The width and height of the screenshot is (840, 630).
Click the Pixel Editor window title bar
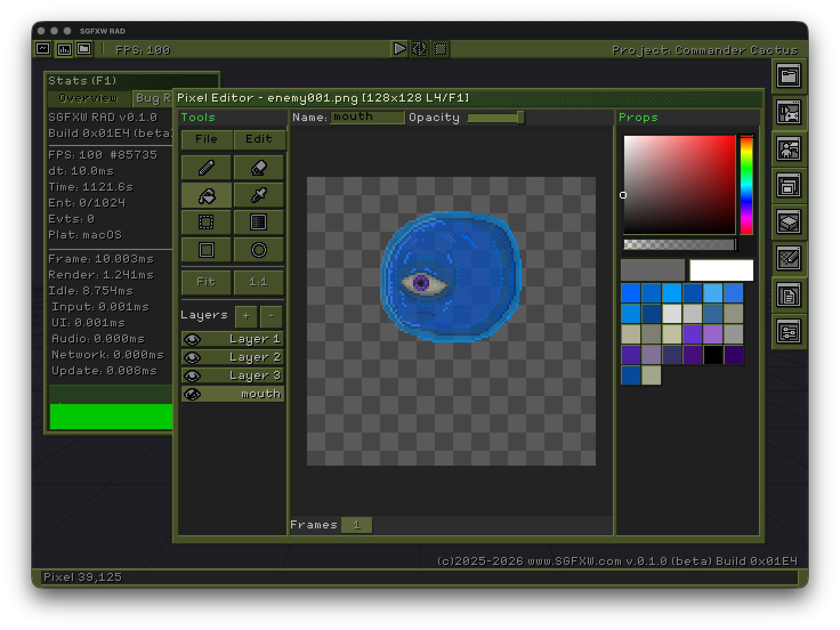[x=468, y=98]
